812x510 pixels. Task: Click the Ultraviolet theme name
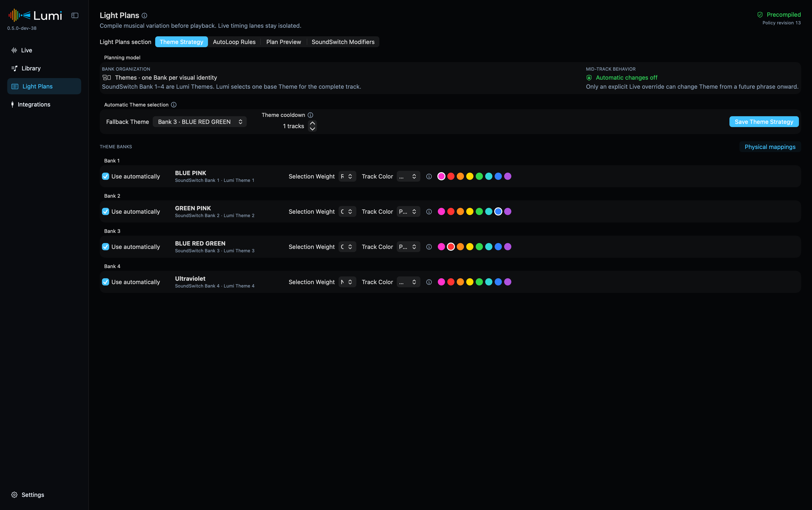pos(190,279)
